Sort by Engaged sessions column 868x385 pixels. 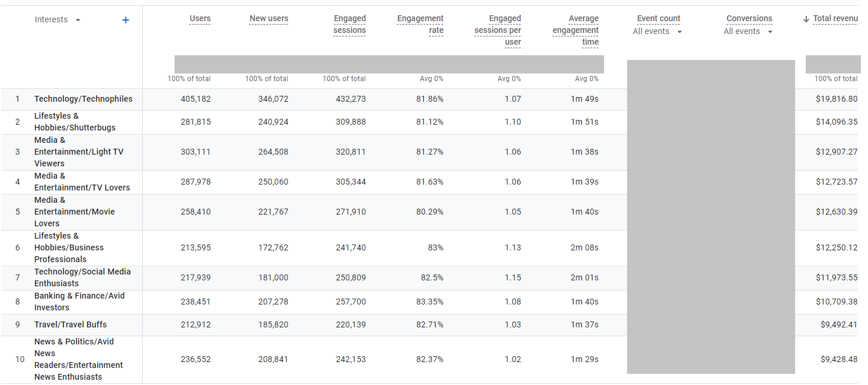tap(349, 24)
